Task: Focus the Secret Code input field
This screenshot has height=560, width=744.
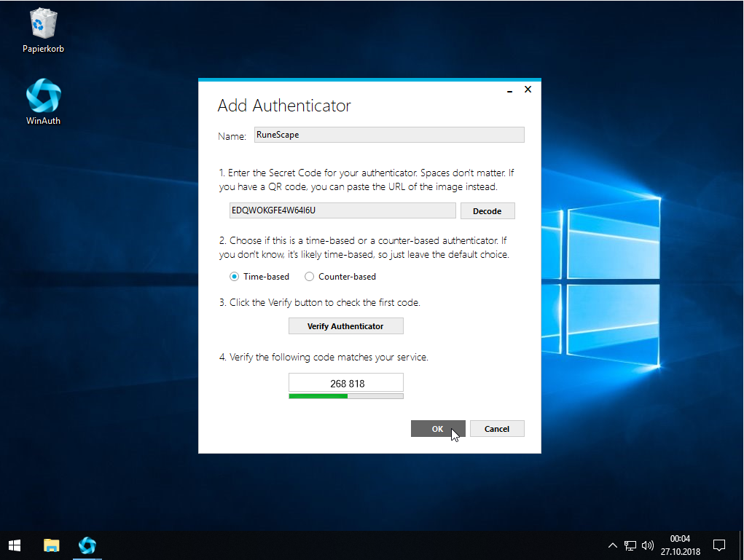Action: tap(342, 210)
